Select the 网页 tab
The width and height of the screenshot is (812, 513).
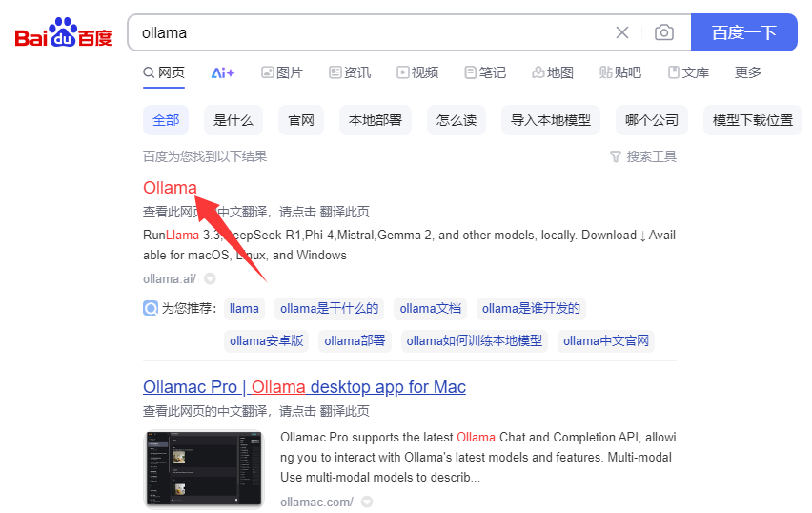tap(164, 72)
